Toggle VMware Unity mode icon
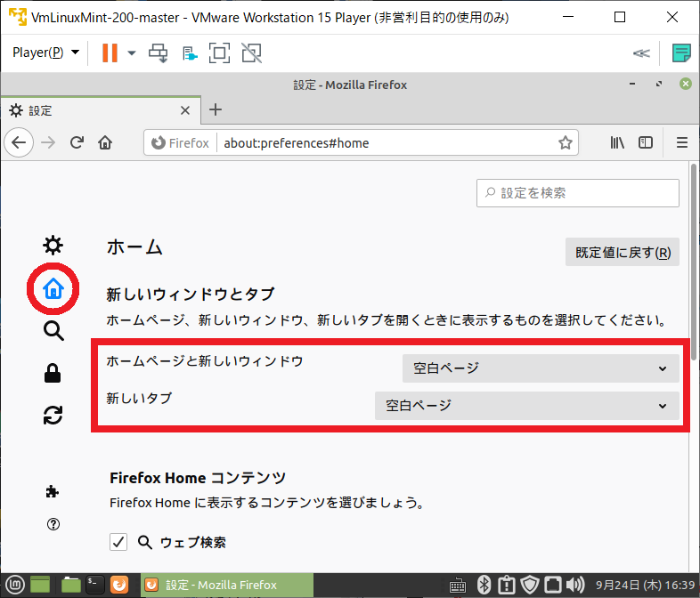Image resolution: width=700 pixels, height=598 pixels. click(252, 53)
